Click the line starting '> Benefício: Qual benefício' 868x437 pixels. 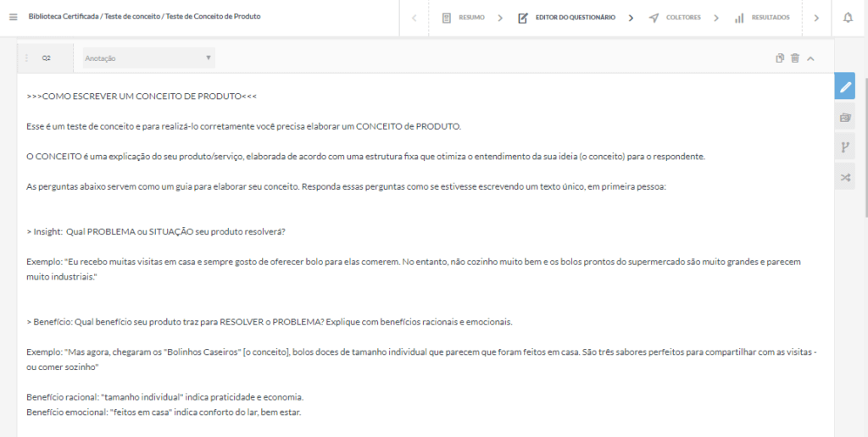coord(270,322)
